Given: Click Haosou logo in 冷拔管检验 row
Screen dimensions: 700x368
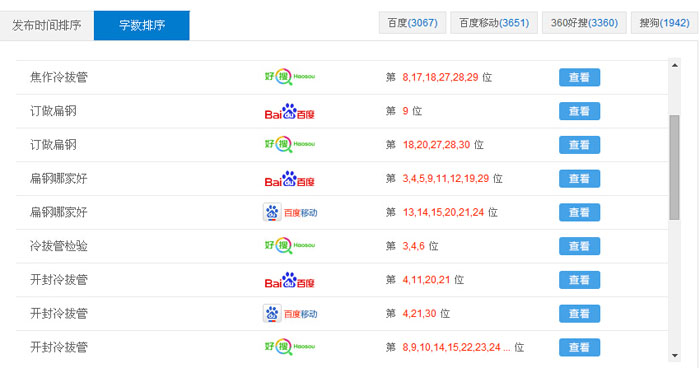Looking at the screenshot, I should point(289,246).
